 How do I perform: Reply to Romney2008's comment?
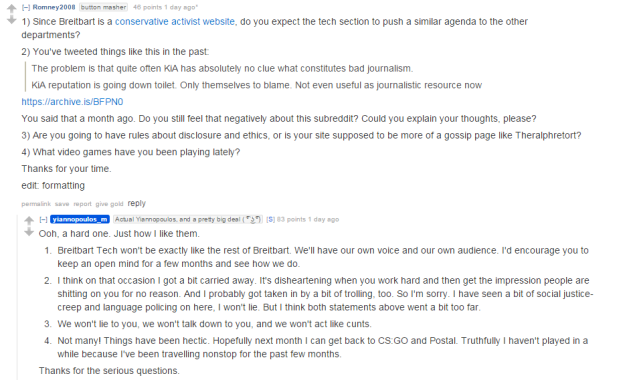click(x=136, y=203)
